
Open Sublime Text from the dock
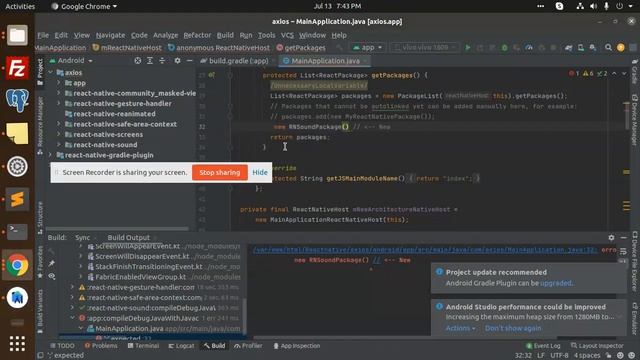pos(17,199)
